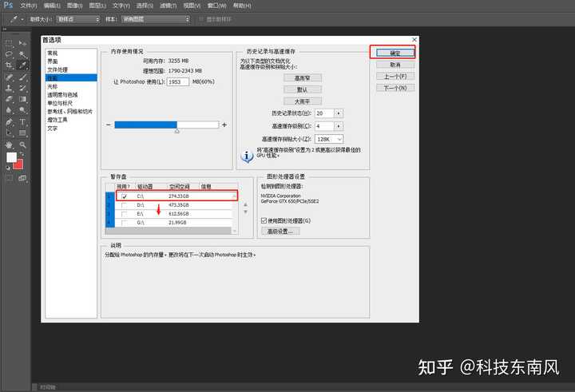Toggle 使用图形处理器(G) checkbox

(x=264, y=220)
